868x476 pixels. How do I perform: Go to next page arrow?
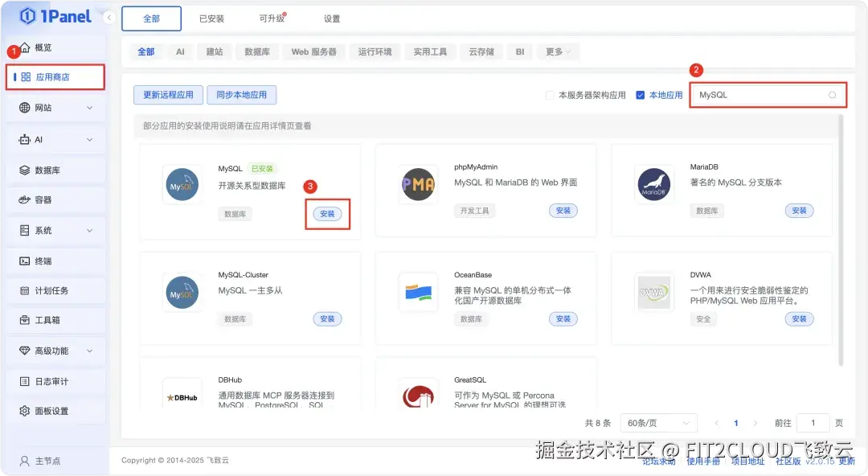click(755, 423)
